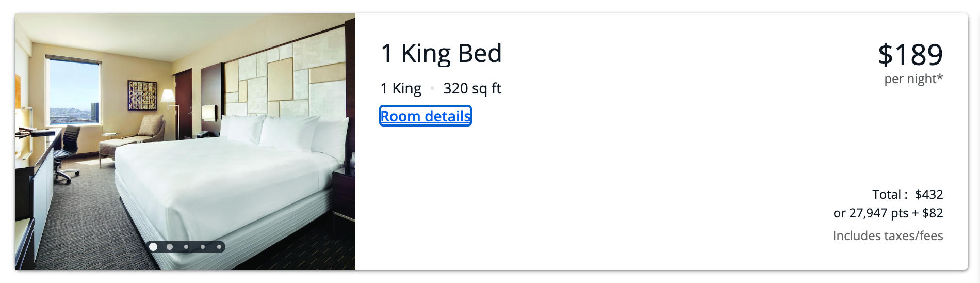
Task: Click the "Total : $432" amount
Action: pos(907,195)
